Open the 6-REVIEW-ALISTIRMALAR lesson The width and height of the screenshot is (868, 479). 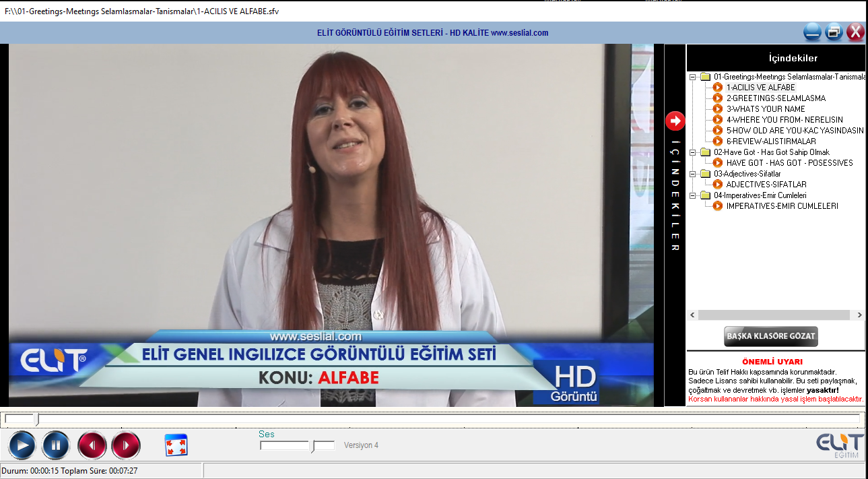coord(771,141)
